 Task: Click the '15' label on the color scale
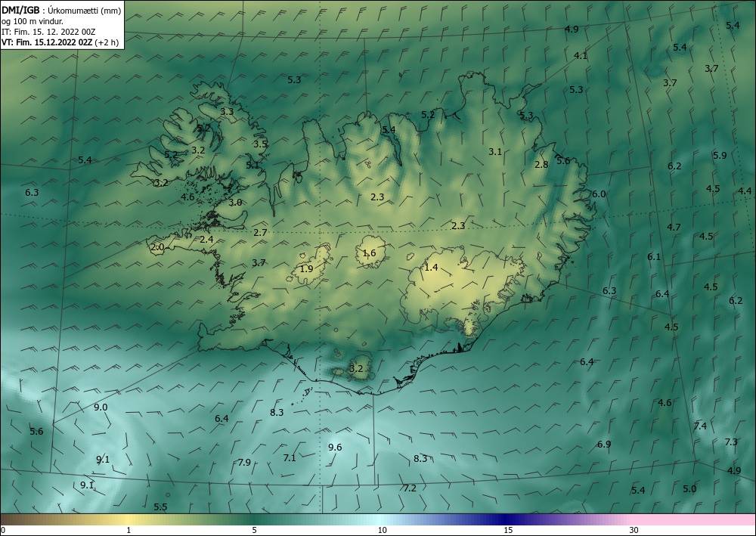508,530
